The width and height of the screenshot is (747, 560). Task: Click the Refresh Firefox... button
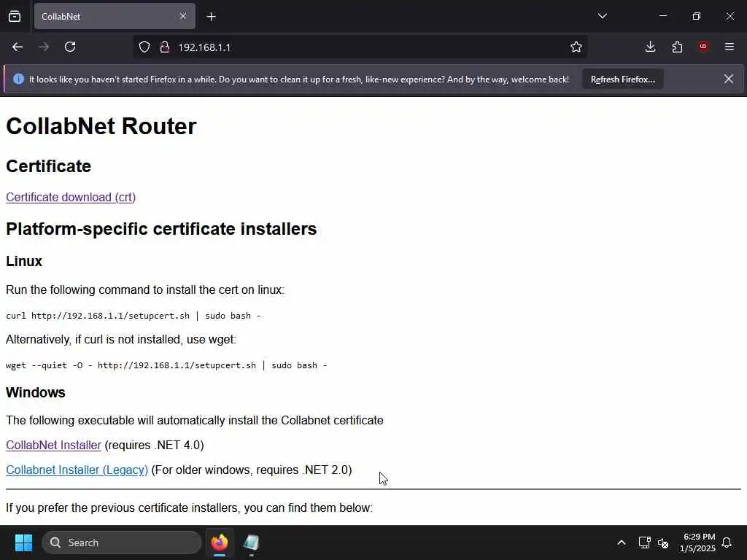pos(623,79)
